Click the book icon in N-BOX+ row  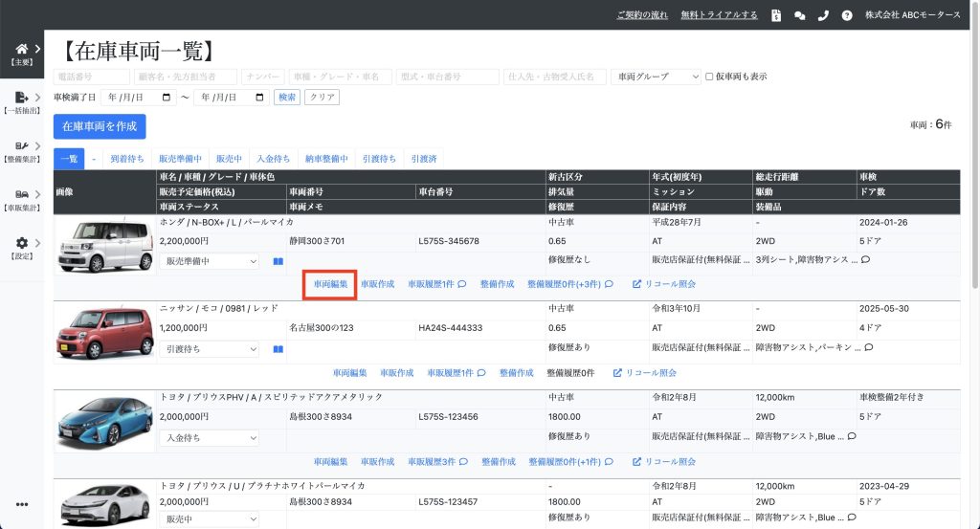click(x=278, y=261)
